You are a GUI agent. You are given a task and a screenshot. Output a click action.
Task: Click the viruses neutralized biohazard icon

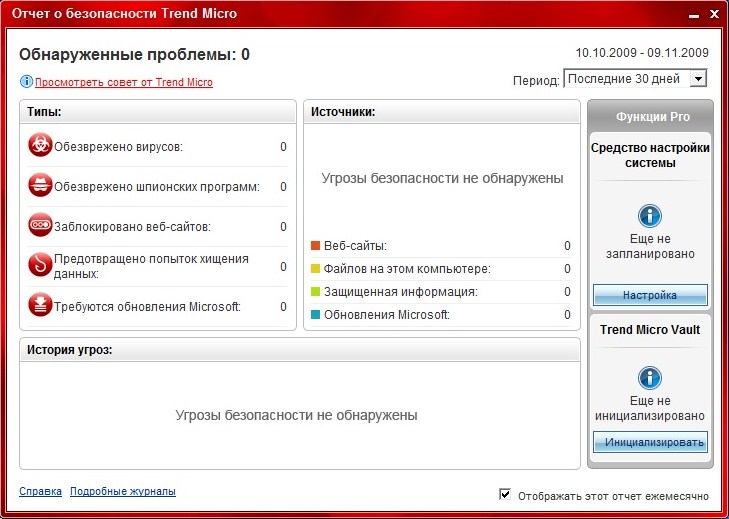[41, 146]
